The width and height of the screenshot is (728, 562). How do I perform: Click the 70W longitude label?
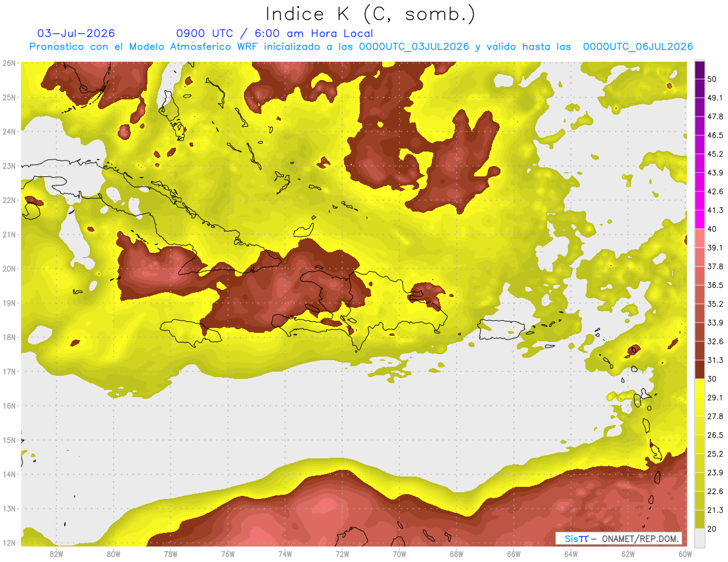pos(399,554)
